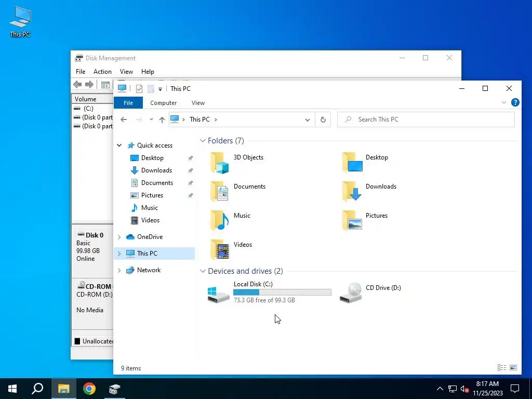
Task: Open Disk Management File menu
Action: [81, 72]
